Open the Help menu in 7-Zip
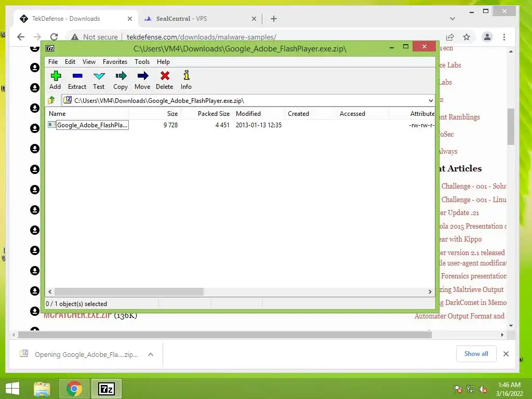Image resolution: width=532 pixels, height=399 pixels. 163,62
